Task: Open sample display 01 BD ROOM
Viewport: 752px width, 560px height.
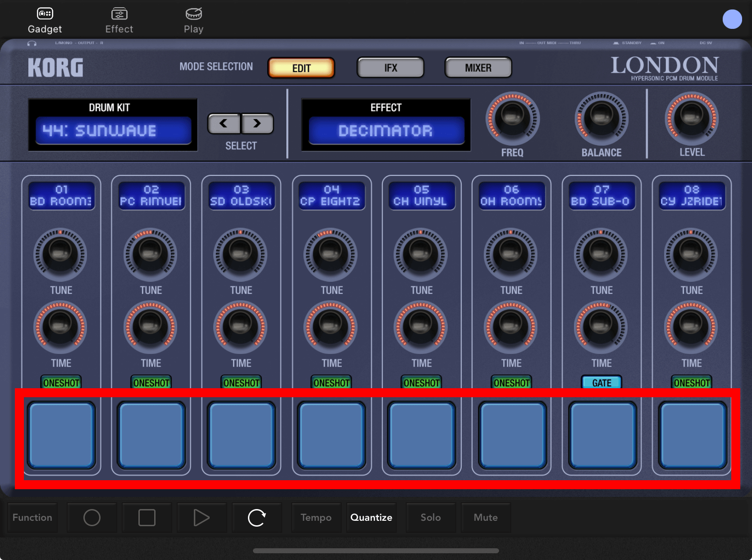Action: (61, 196)
